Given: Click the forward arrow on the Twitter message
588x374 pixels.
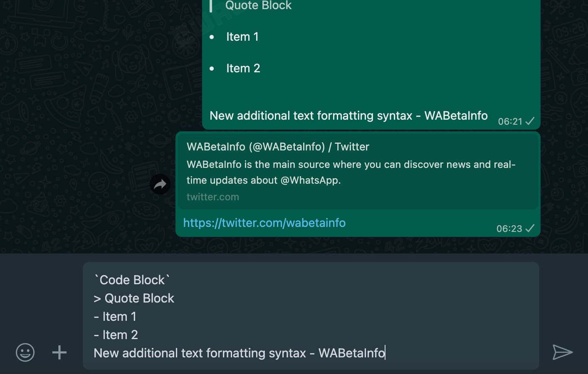Looking at the screenshot, I should tap(160, 184).
